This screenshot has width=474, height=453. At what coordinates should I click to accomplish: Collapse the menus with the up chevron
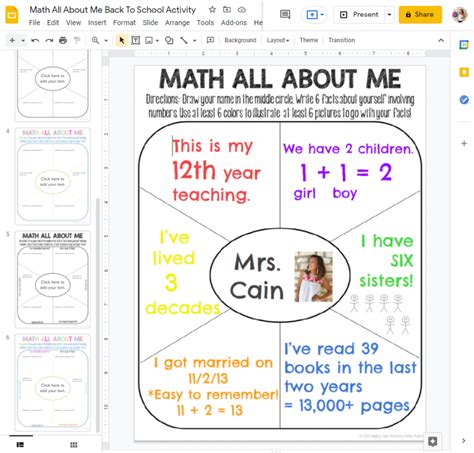pyautogui.click(x=441, y=40)
